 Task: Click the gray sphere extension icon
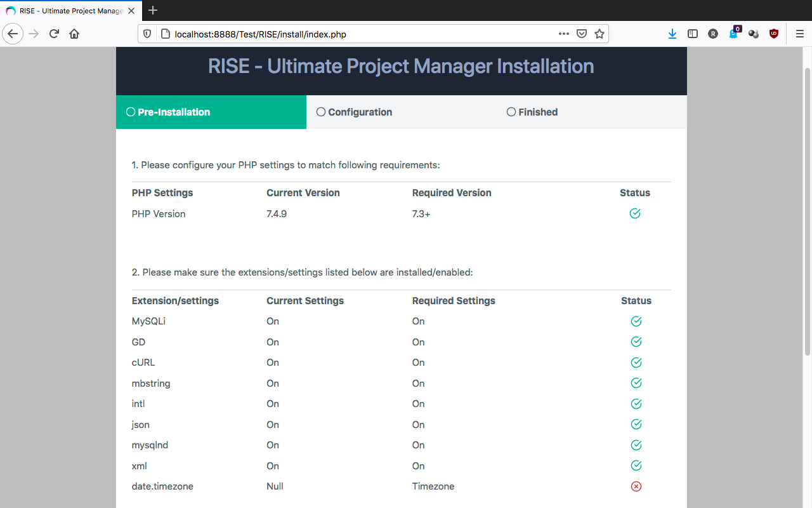[754, 34]
